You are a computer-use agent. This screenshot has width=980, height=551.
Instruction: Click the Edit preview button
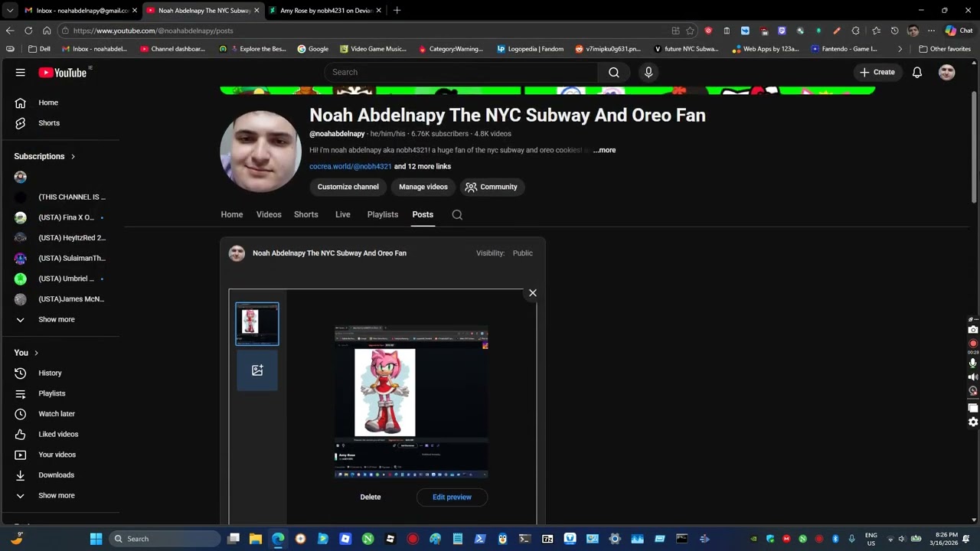coord(452,497)
